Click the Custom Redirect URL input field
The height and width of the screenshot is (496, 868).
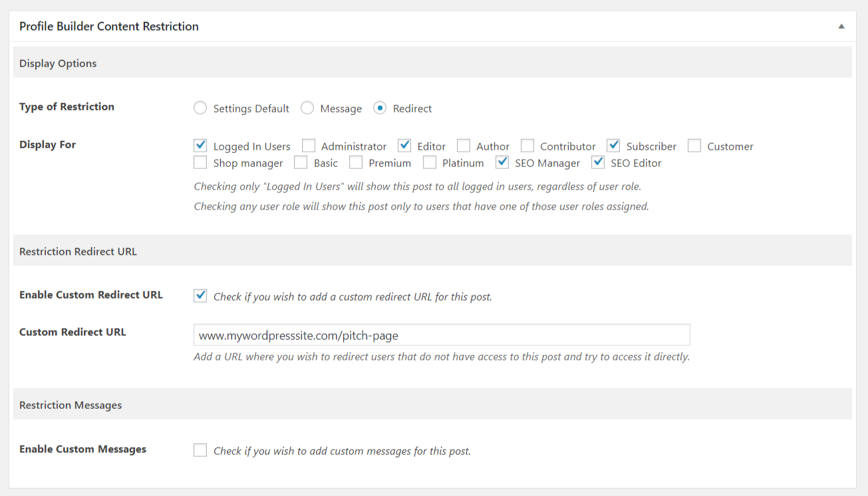pyautogui.click(x=442, y=334)
